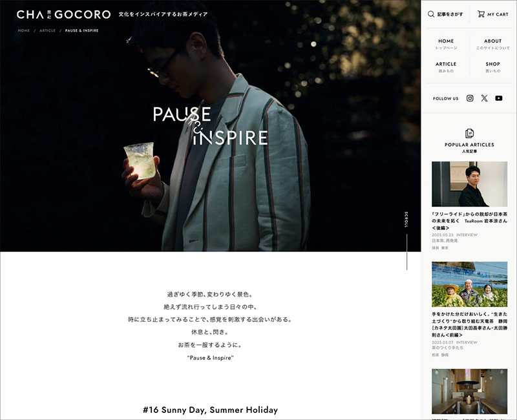Open the SHOP menu item

click(x=492, y=67)
